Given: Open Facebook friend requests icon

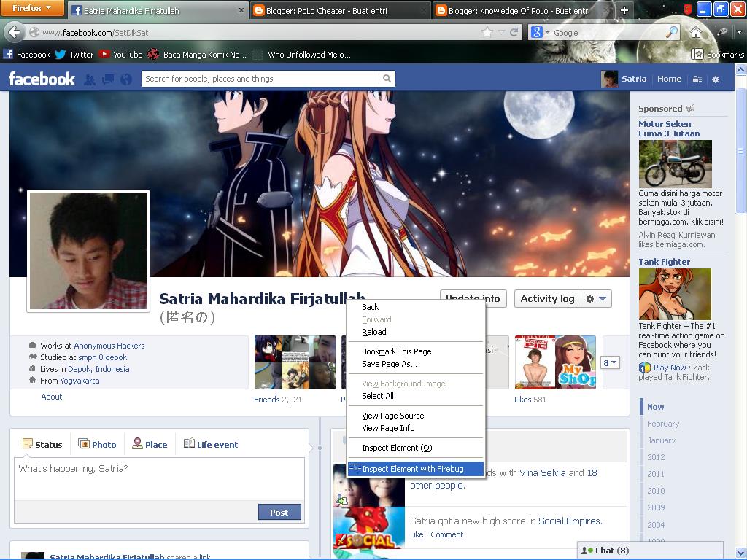Looking at the screenshot, I should (90, 79).
